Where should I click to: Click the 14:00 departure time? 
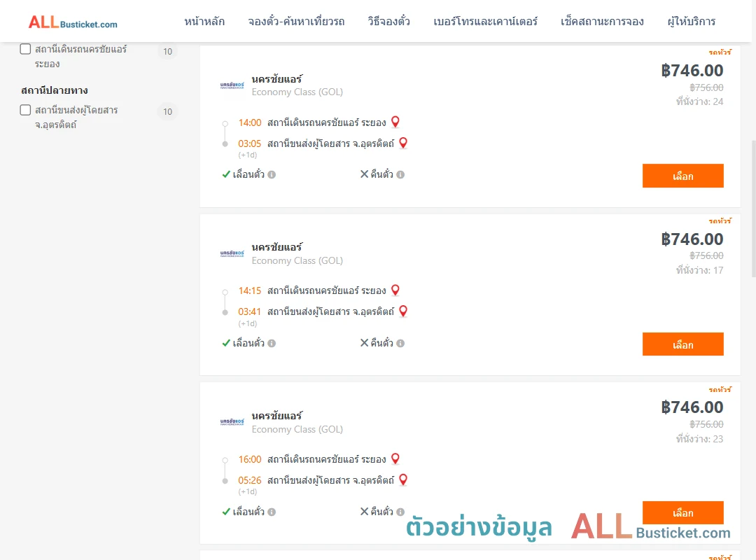pos(250,122)
